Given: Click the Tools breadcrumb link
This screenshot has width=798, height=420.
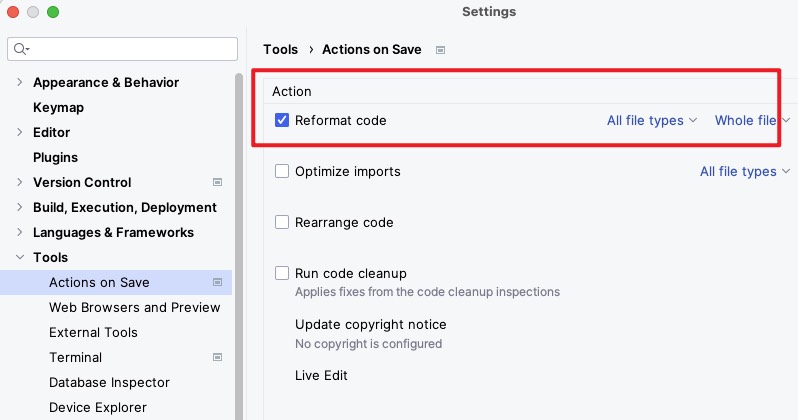Looking at the screenshot, I should (280, 49).
